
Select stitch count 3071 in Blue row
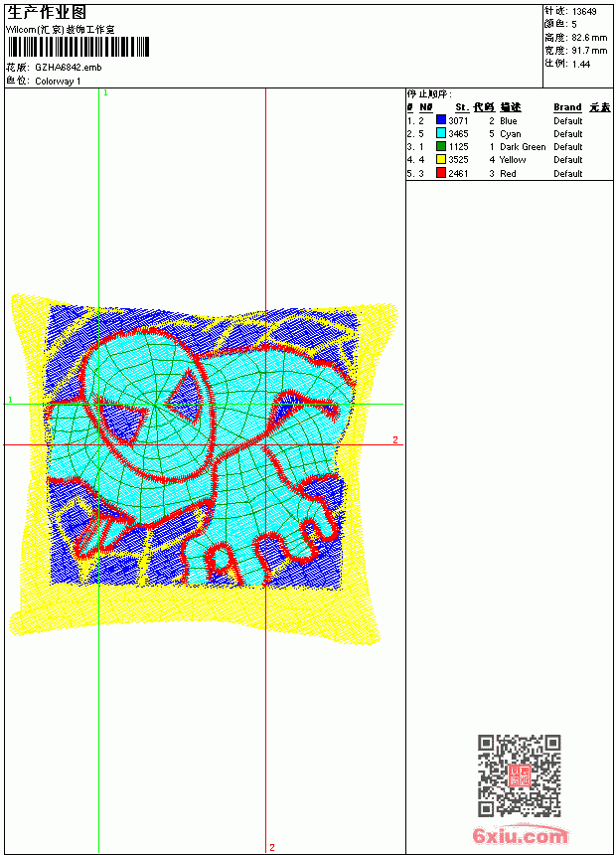(x=458, y=120)
